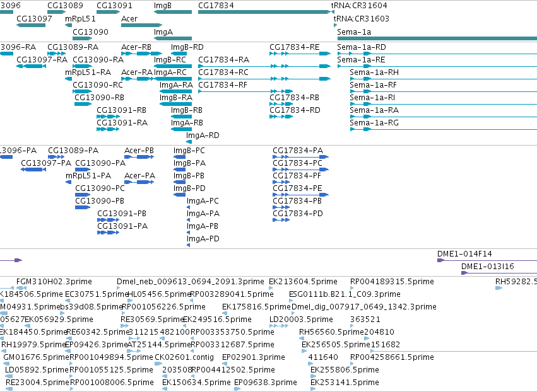Select the ImgB gene label
The height and width of the screenshot is (392, 537).
tap(163, 6)
